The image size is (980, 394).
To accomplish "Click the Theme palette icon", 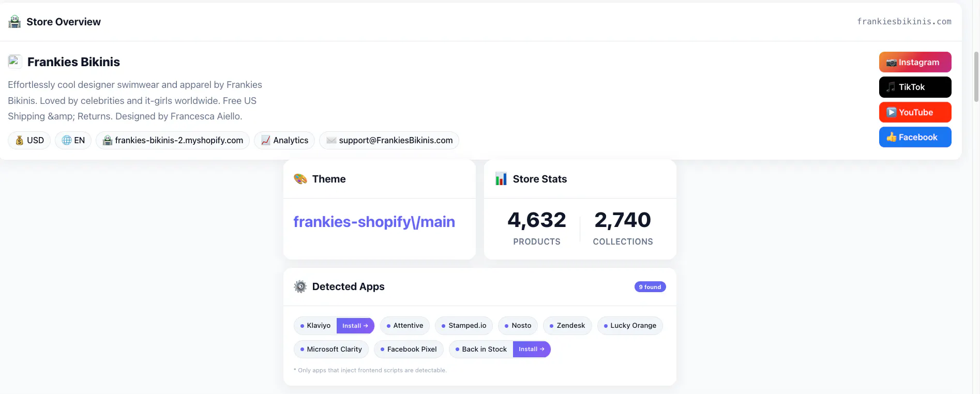I will point(300,179).
